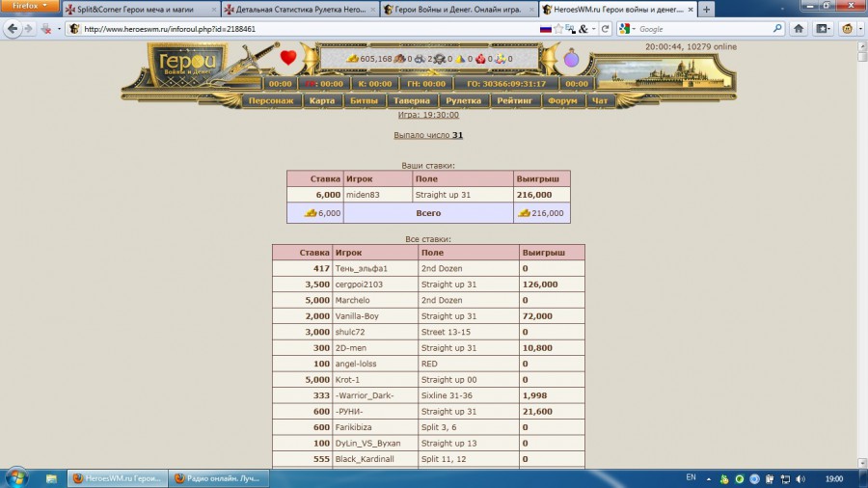Click the red heart health icon

pyautogui.click(x=288, y=58)
